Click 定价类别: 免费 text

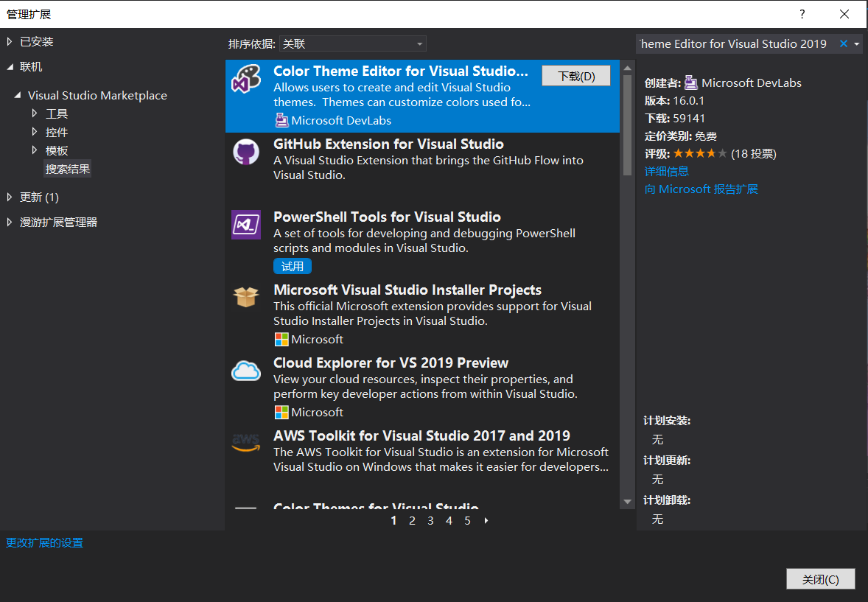coord(680,136)
